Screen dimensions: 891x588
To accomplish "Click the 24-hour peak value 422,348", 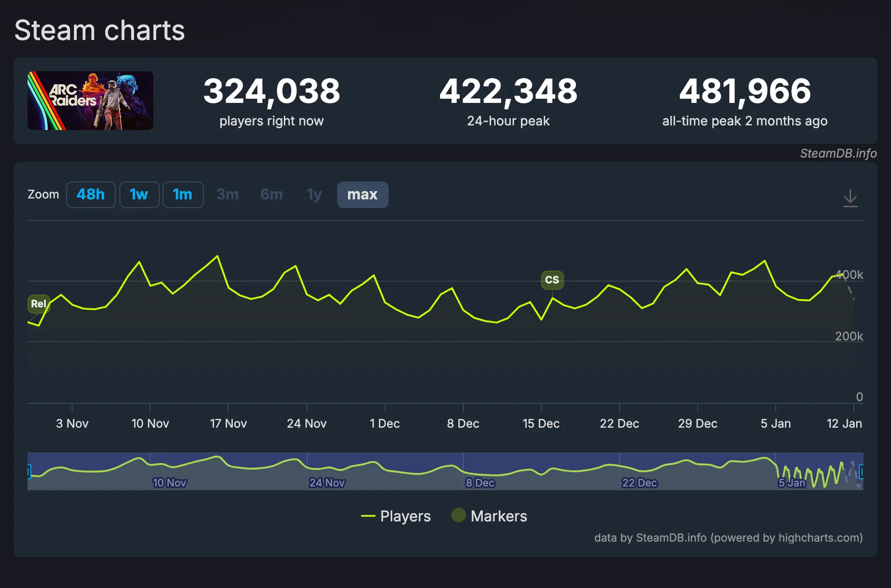I will pyautogui.click(x=508, y=91).
